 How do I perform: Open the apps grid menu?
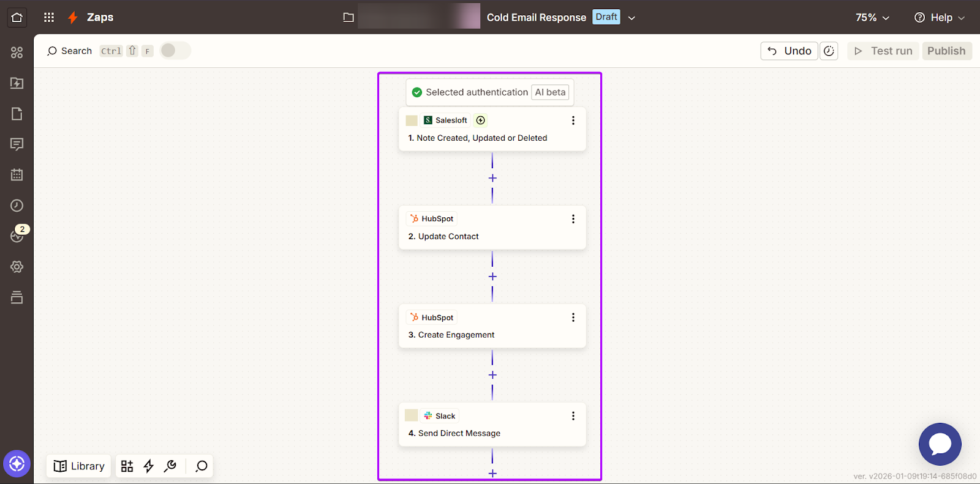click(49, 17)
